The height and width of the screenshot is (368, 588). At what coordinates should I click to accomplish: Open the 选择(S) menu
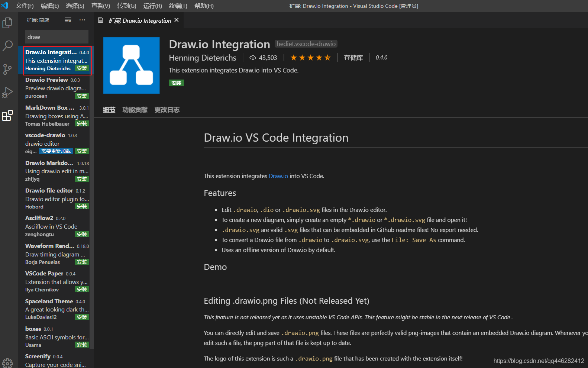tap(75, 6)
